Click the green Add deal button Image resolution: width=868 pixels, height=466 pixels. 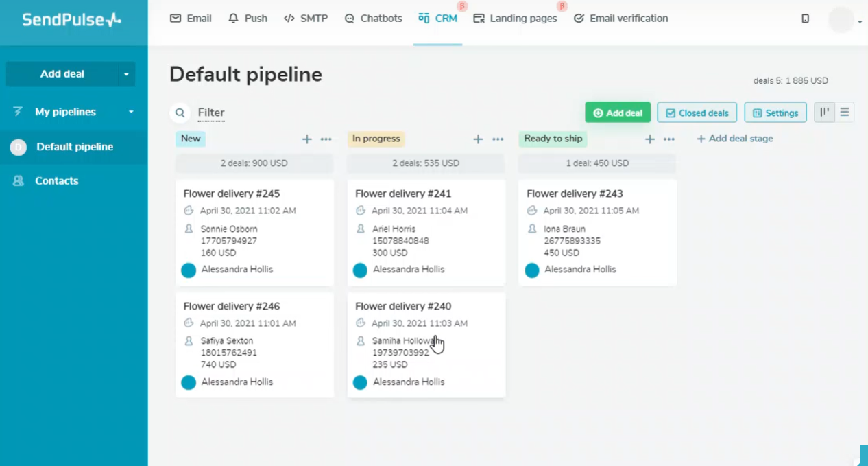point(617,113)
